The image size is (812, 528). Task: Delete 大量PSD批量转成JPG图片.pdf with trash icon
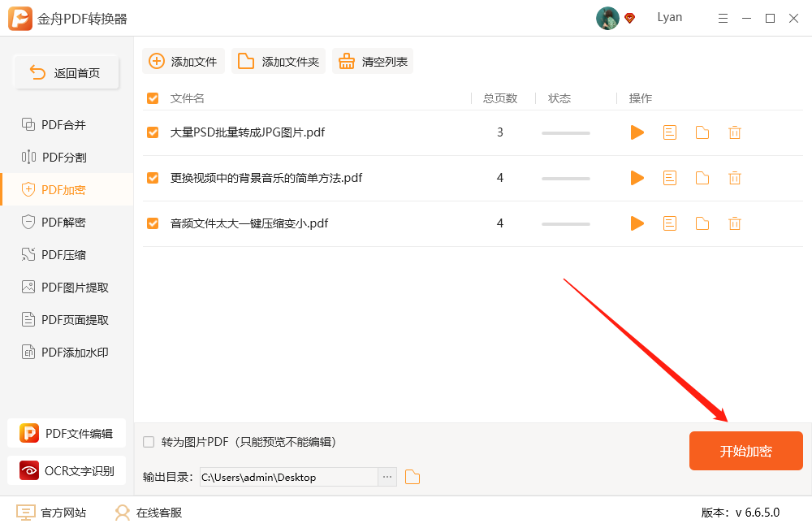(735, 132)
